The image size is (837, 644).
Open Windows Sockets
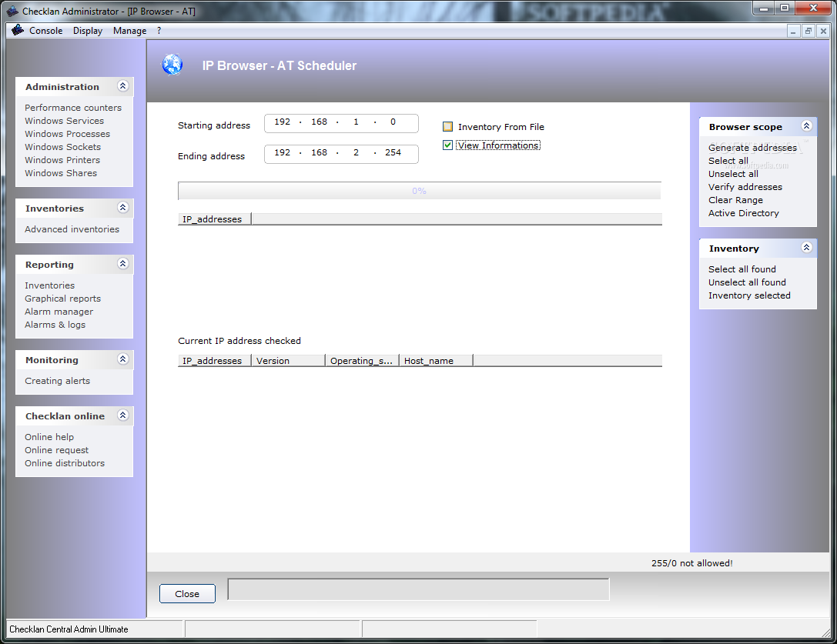[x=62, y=147]
